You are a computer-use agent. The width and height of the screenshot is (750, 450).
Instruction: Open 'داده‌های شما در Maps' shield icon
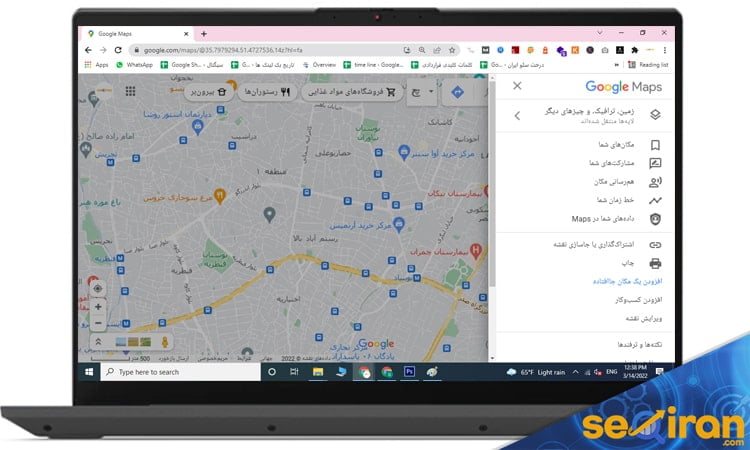[655, 219]
